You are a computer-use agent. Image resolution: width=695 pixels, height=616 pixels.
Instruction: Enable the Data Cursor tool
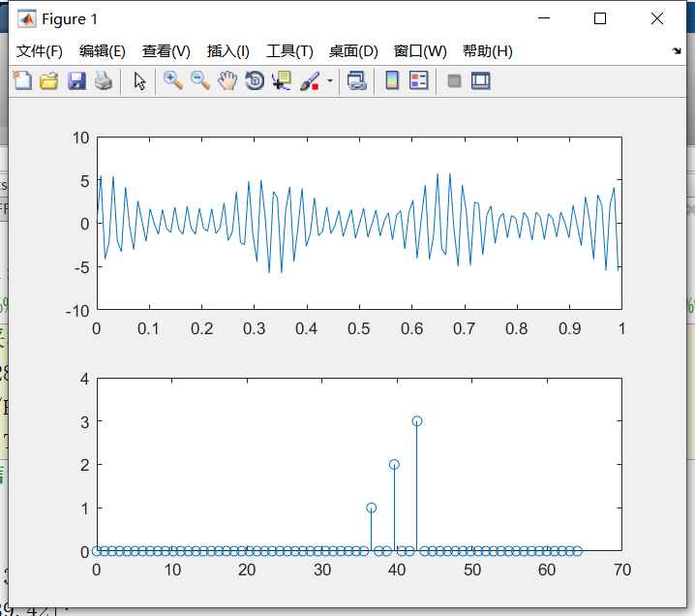coord(282,81)
